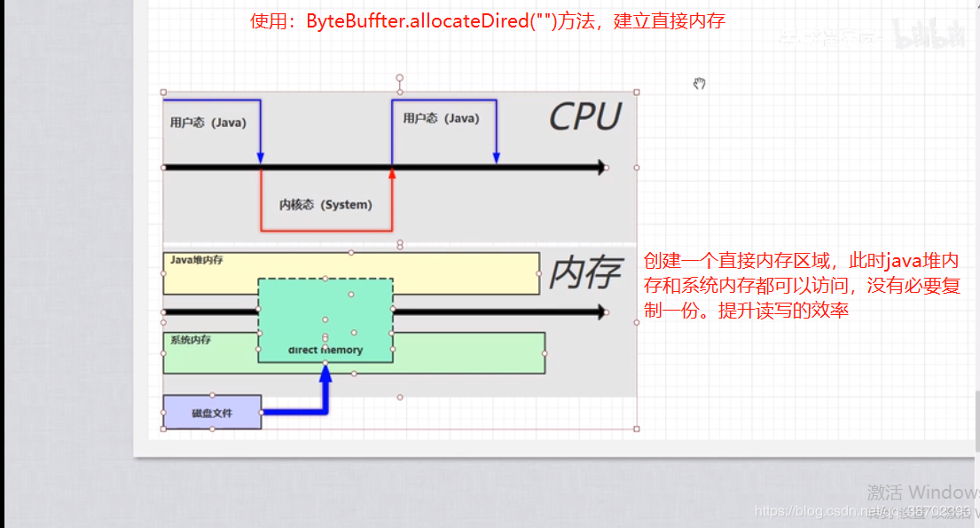This screenshot has height=528, width=980.
Task: Click the bottom-left corner selection handle
Action: click(x=162, y=429)
